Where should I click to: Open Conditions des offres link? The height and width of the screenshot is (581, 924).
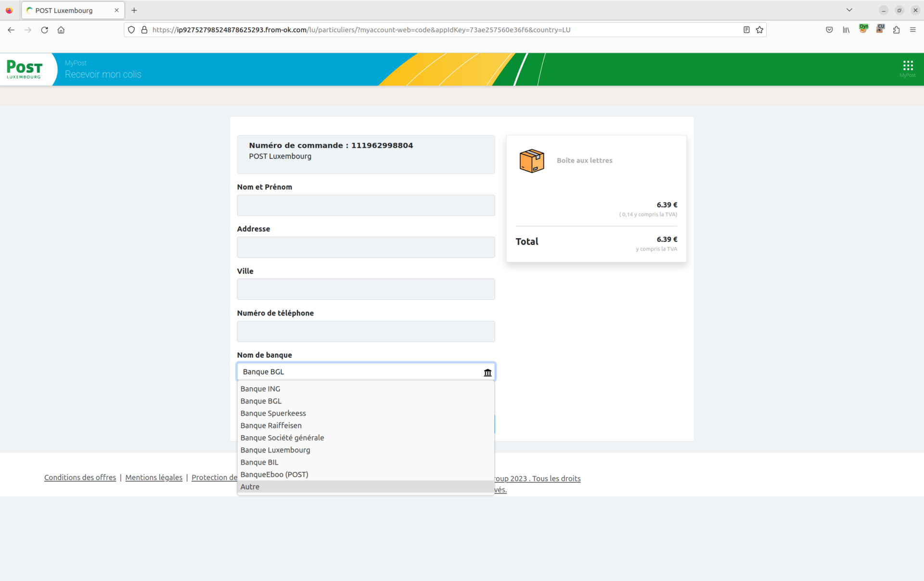coord(80,478)
